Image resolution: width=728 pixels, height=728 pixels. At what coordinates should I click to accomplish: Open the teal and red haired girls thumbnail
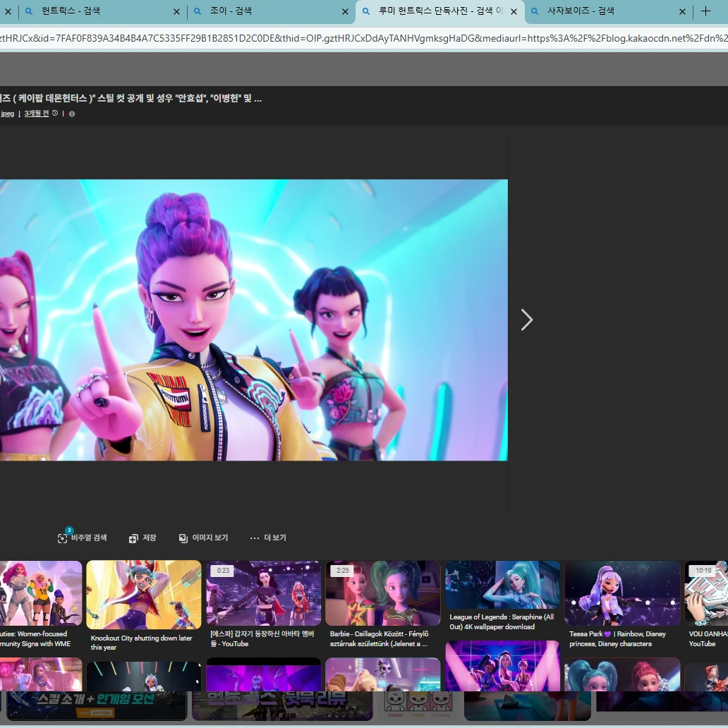(622, 674)
